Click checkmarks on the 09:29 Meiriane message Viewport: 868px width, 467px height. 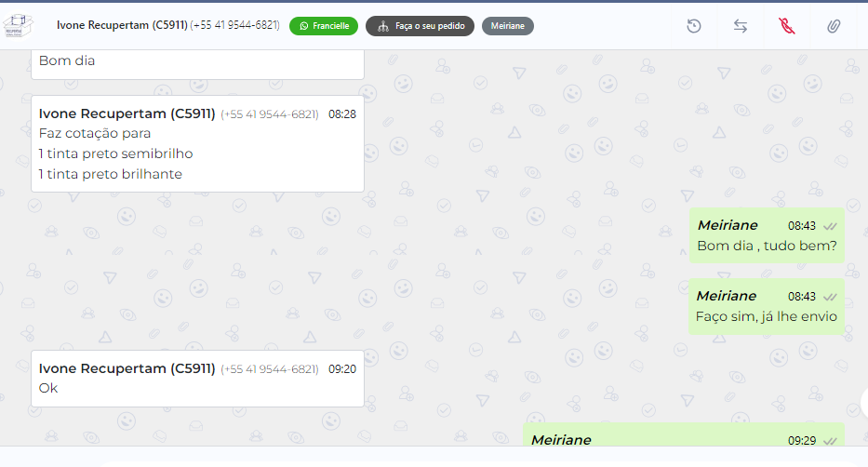click(830, 441)
